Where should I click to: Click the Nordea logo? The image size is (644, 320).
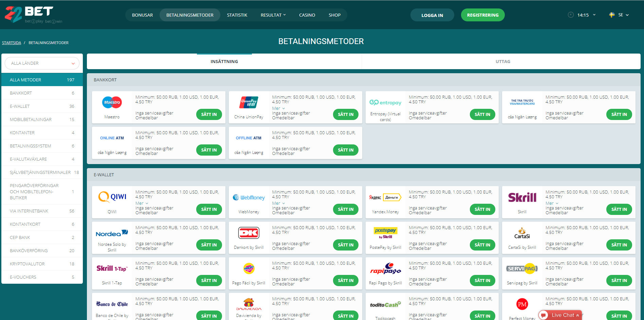112,233
